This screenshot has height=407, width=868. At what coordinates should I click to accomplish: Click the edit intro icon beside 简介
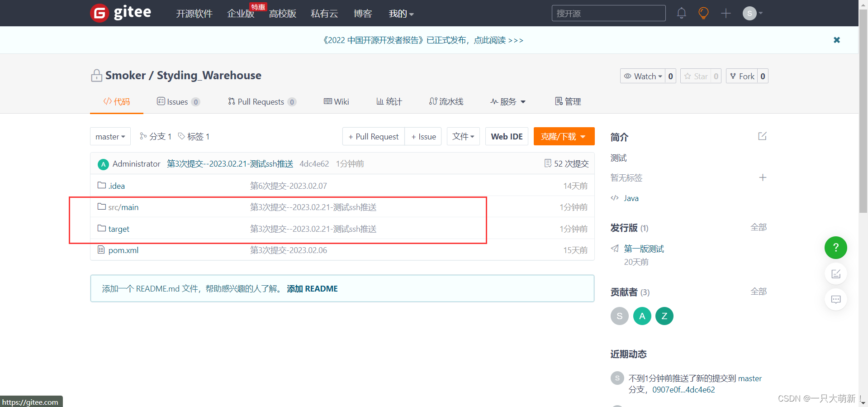tap(762, 136)
